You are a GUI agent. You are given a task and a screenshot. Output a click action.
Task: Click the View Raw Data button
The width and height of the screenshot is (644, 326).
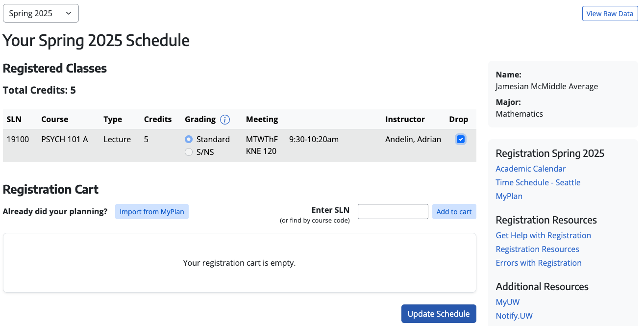[610, 14]
